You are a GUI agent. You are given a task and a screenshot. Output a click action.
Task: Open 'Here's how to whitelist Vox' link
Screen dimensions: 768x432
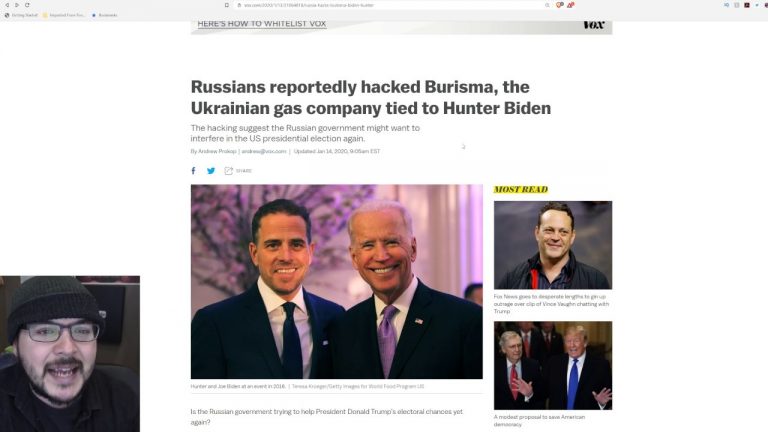tap(262, 24)
